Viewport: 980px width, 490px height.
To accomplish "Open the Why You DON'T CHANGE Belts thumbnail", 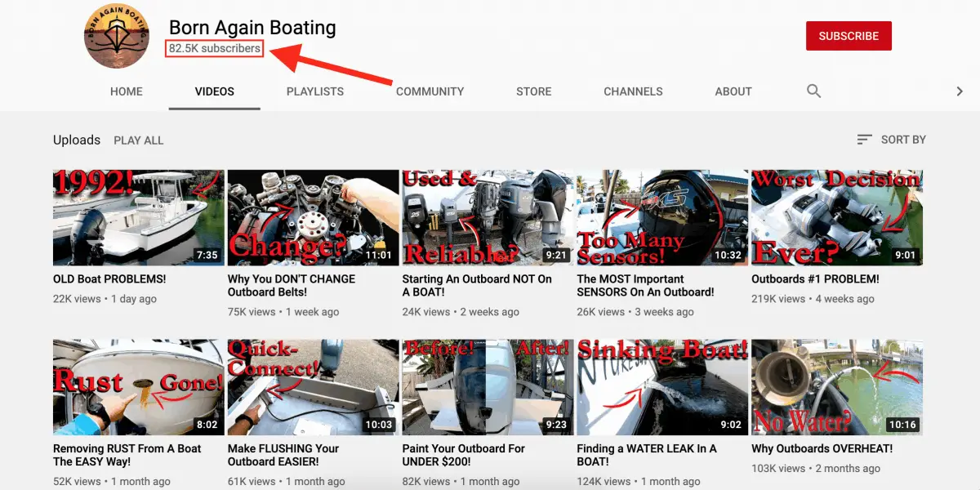I will click(314, 217).
